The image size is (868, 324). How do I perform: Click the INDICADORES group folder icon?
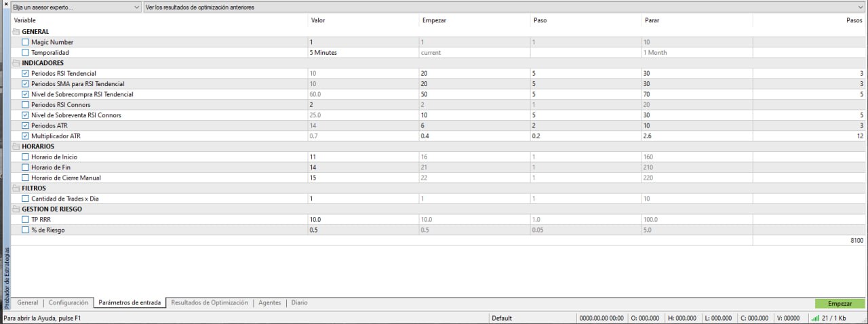coord(17,63)
